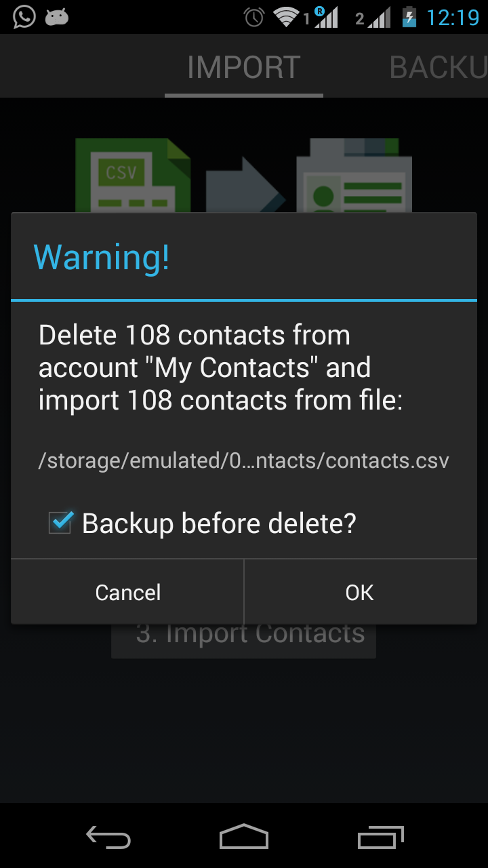Viewport: 488px width, 868px height.
Task: Tap the 3. Import Contacts button
Action: tap(244, 641)
